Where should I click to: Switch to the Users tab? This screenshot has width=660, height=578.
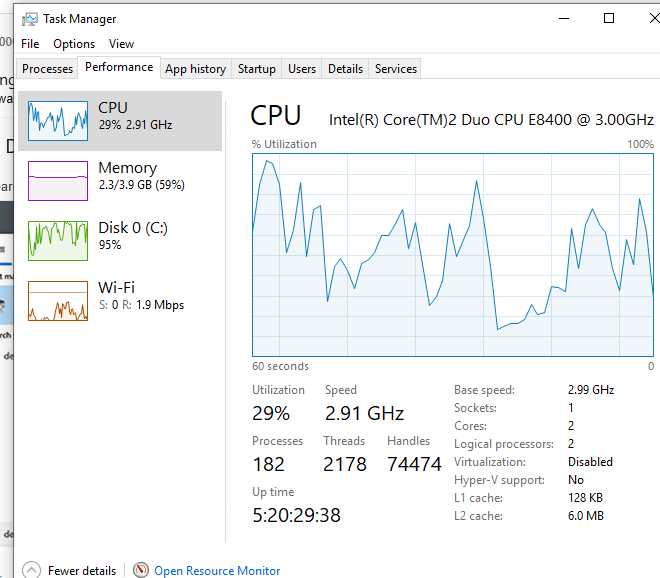302,69
